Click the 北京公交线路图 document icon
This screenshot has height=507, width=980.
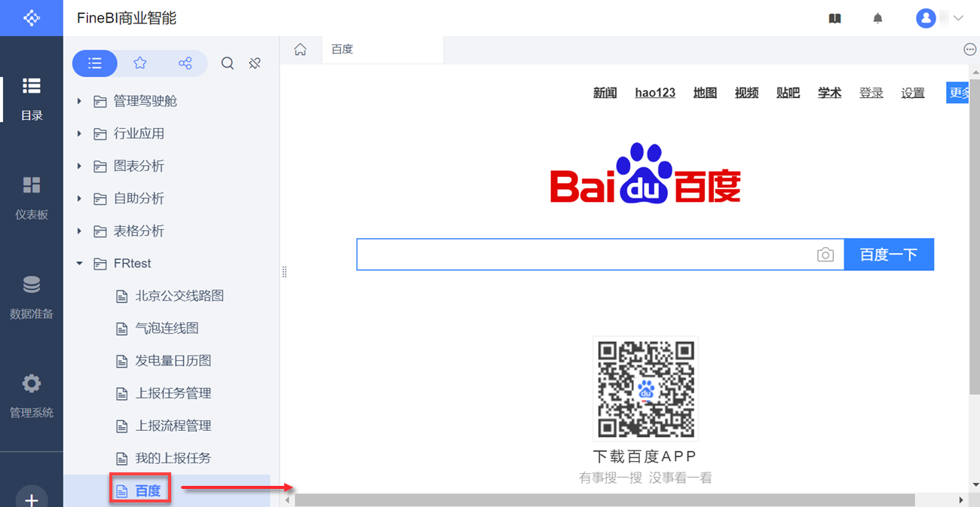pyautogui.click(x=122, y=297)
